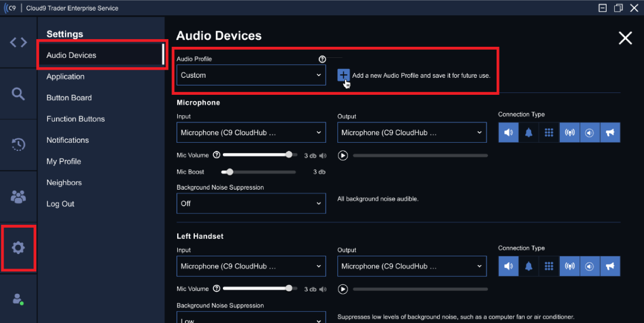The width and height of the screenshot is (644, 323).
Task: Click Log Out in Settings menu
Action: point(60,204)
